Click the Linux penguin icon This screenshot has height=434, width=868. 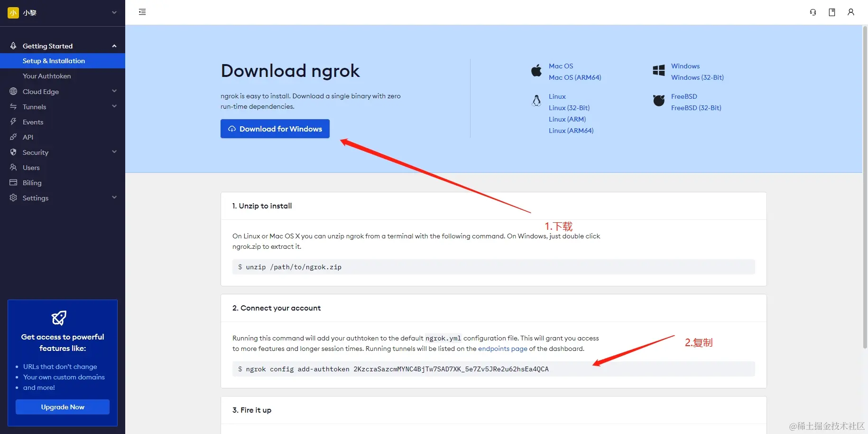tap(536, 100)
